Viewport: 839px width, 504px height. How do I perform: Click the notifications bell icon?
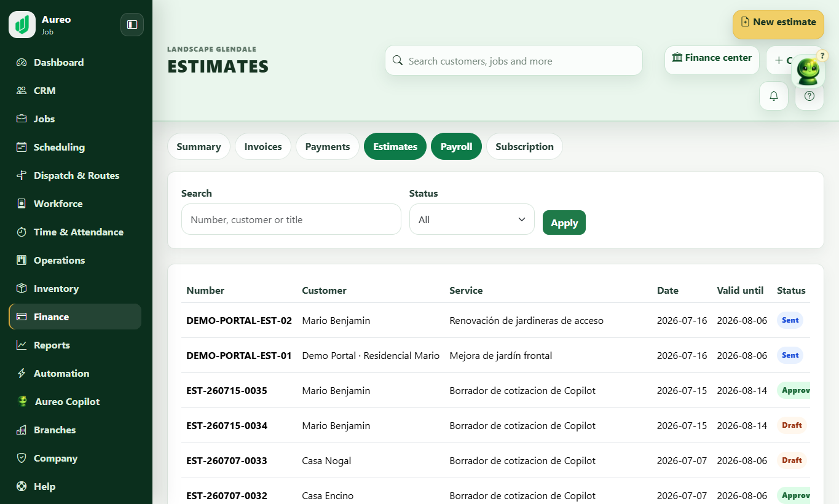click(x=774, y=96)
